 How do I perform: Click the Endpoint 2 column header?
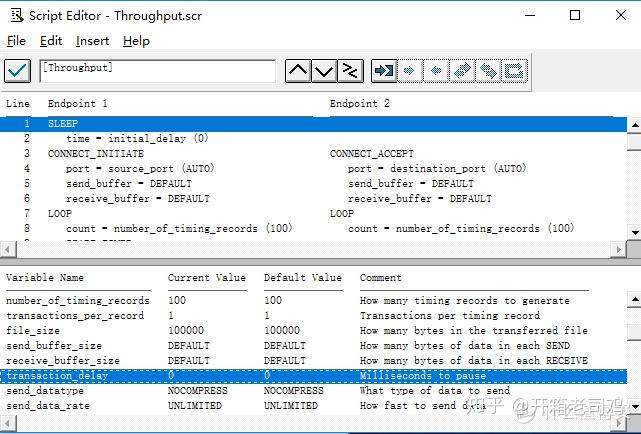[x=360, y=104]
